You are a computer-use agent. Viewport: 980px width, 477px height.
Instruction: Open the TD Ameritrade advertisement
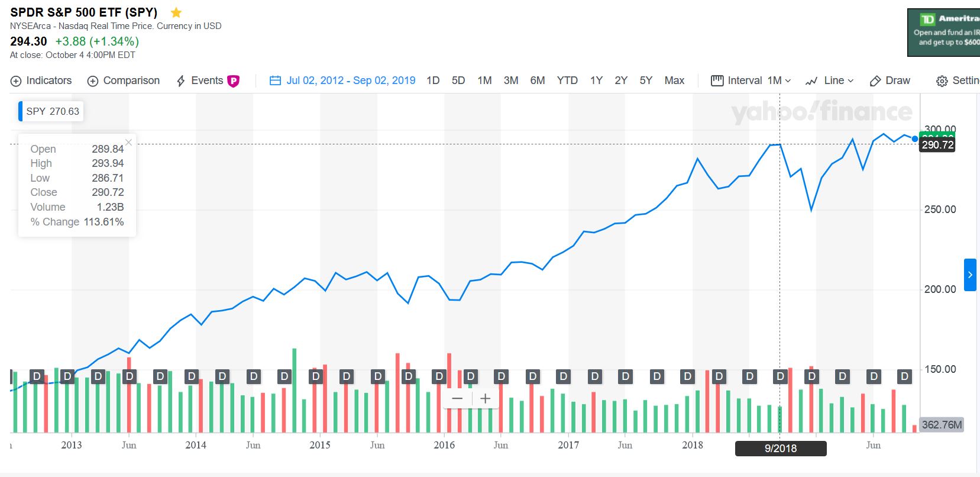(944, 33)
